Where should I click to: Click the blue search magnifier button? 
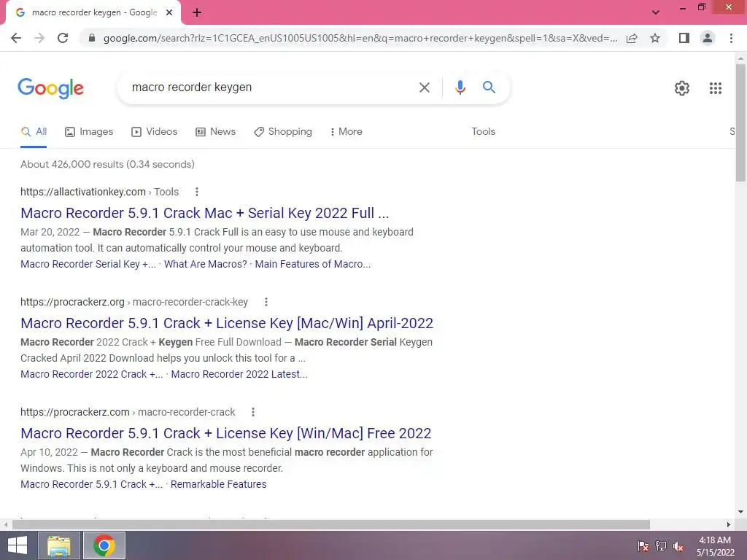(489, 87)
